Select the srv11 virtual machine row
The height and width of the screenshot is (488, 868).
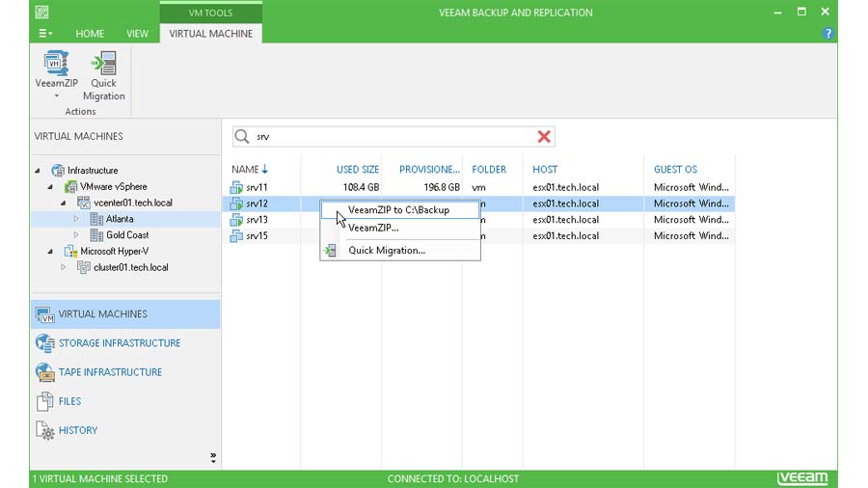[x=480, y=187]
